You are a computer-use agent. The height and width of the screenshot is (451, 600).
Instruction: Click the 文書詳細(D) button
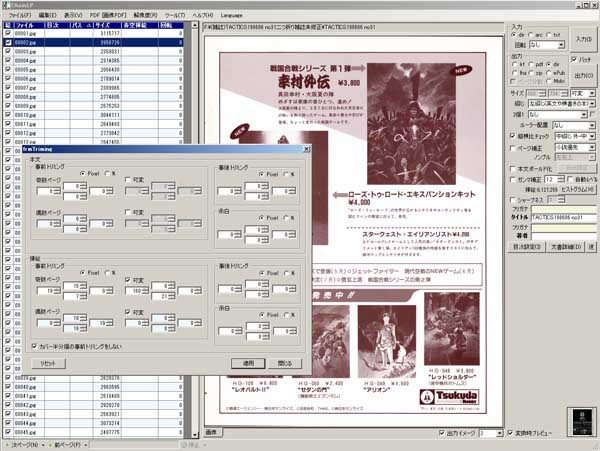point(566,247)
